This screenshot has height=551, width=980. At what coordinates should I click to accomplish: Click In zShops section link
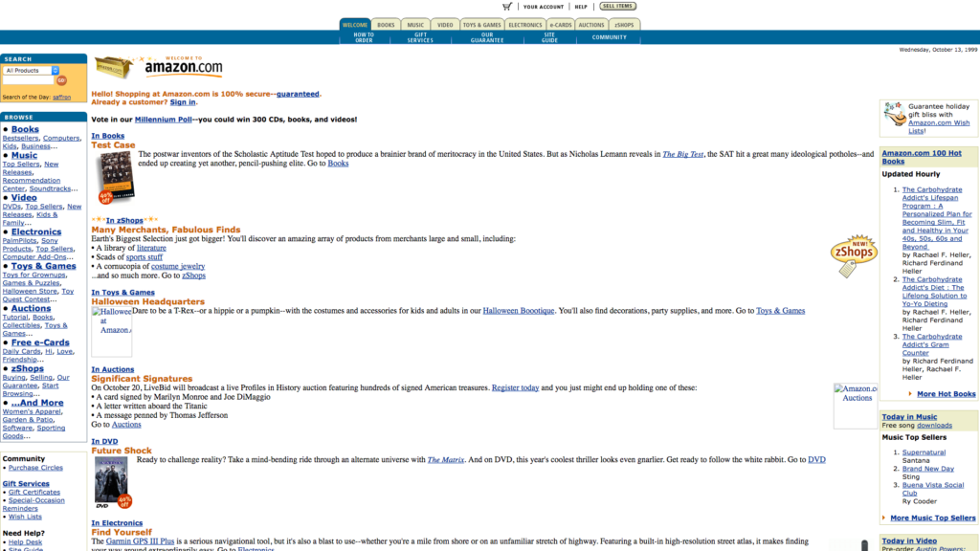click(124, 221)
